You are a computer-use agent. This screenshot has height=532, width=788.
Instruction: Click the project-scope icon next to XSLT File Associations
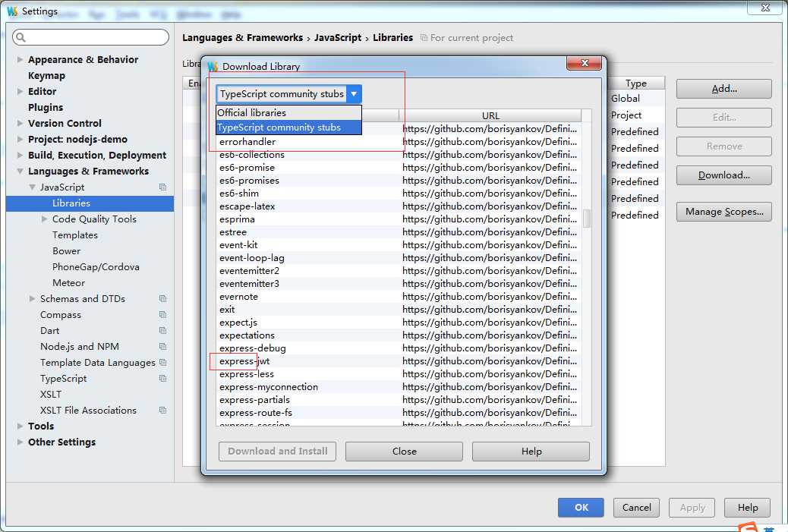coord(162,411)
